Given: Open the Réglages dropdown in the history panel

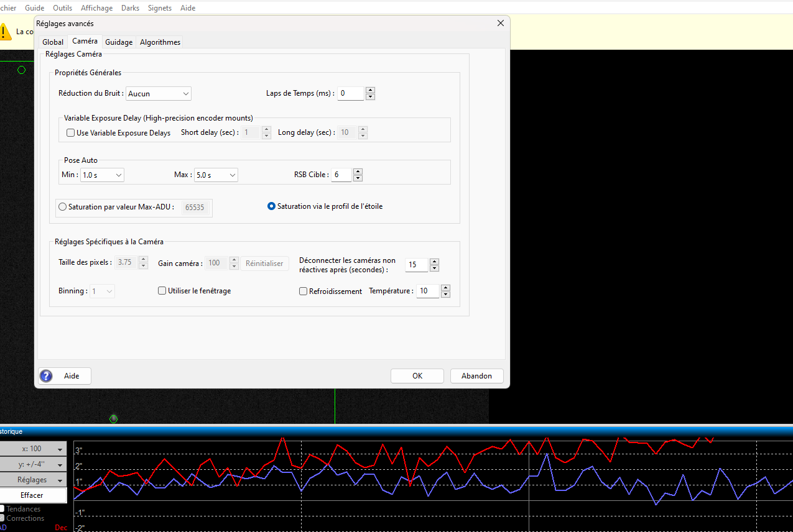Looking at the screenshot, I should click(x=32, y=480).
